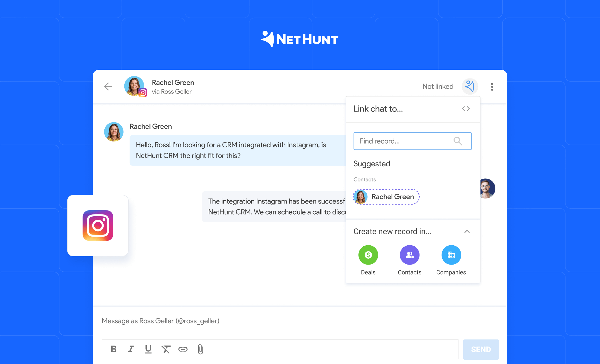Click Rachel Green contact thumbnail
The image size is (600, 364).
[361, 197]
